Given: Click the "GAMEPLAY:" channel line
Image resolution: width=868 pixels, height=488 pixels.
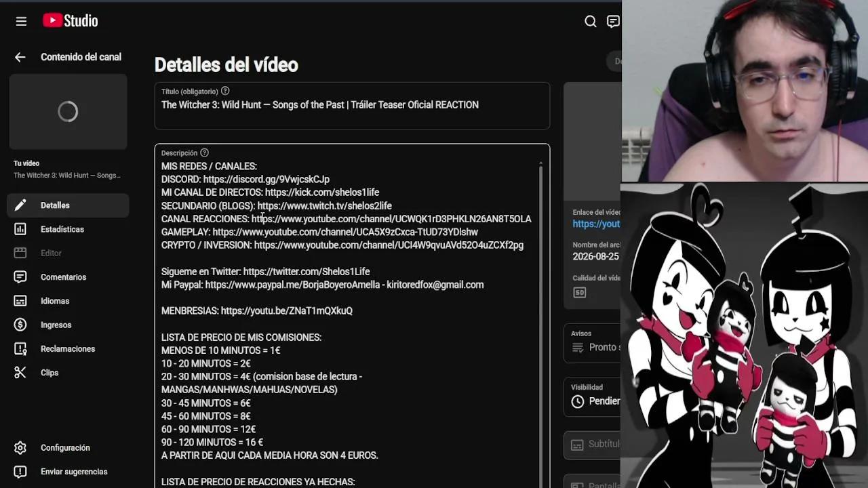Looking at the screenshot, I should pos(319,232).
